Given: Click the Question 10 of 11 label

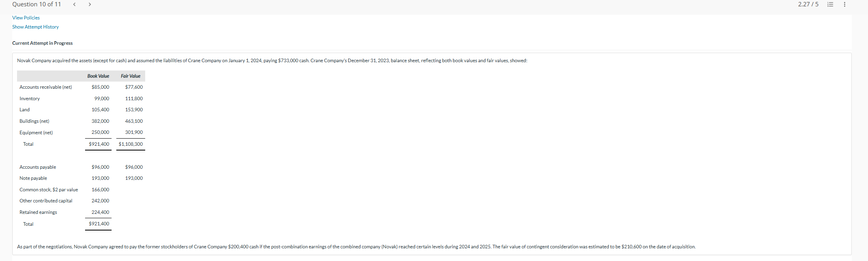Looking at the screenshot, I should [x=36, y=4].
